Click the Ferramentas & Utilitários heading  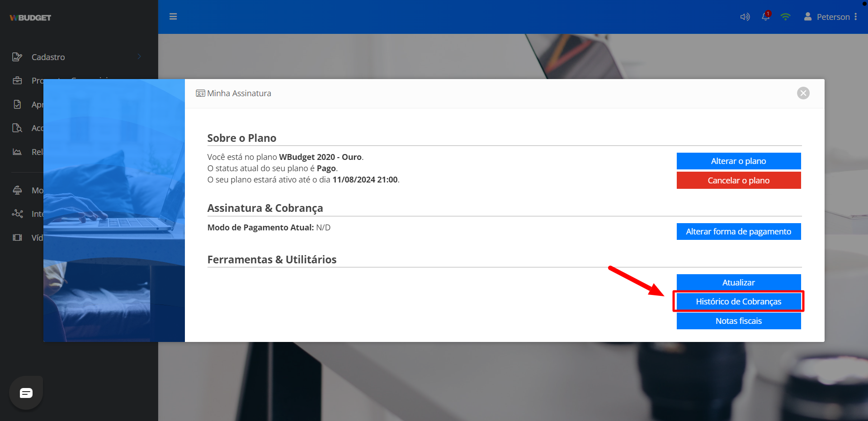click(272, 260)
